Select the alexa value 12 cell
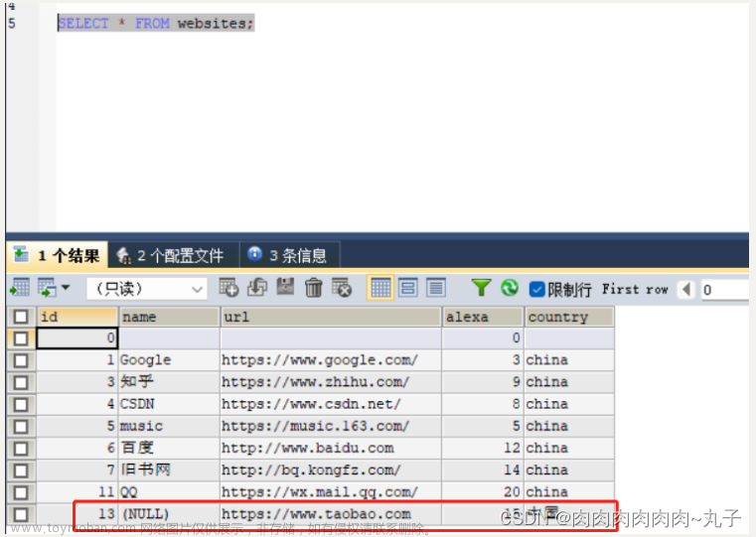 pos(483,449)
